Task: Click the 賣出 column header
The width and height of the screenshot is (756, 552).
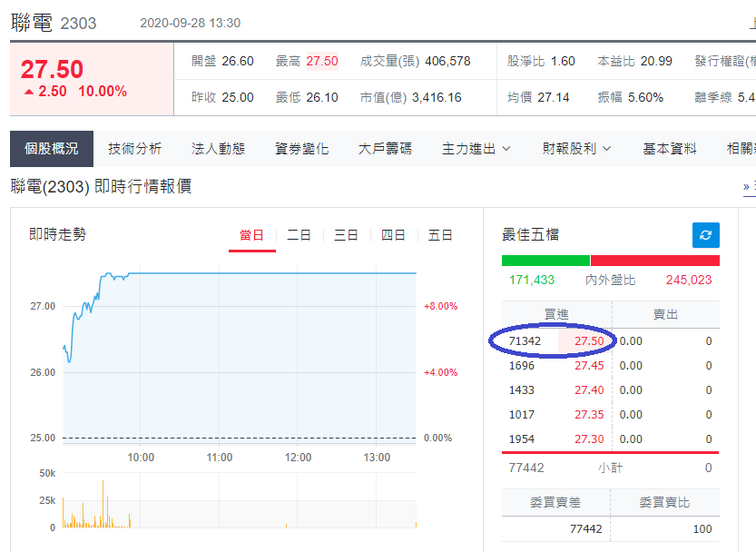Action: (x=666, y=315)
